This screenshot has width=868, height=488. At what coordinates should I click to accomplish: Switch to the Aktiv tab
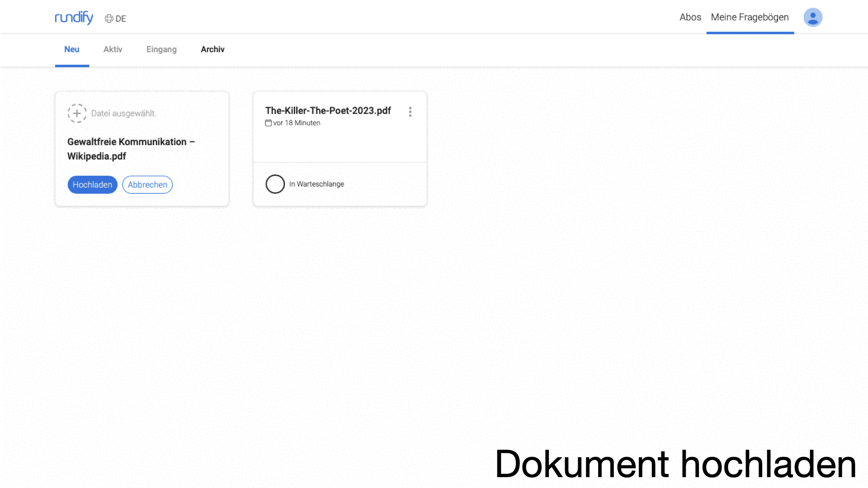pyautogui.click(x=113, y=49)
